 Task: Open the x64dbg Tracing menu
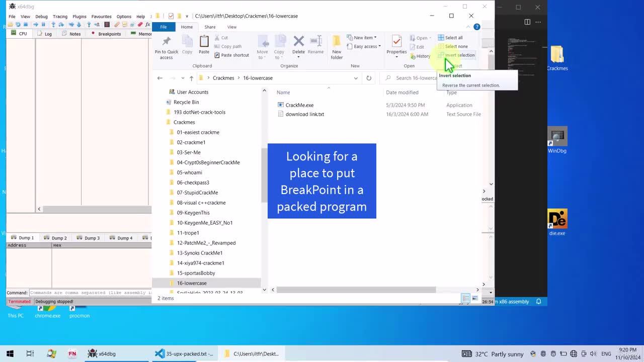click(x=60, y=17)
